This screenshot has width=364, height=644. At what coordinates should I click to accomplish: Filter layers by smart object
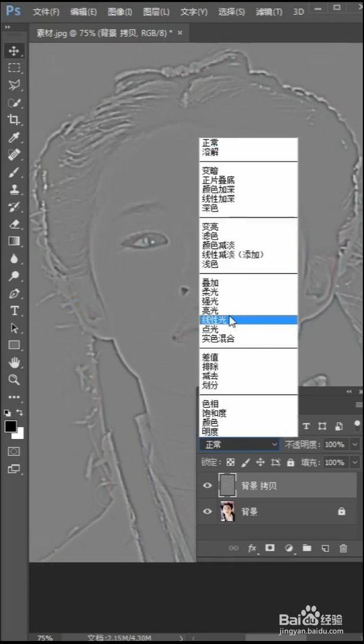click(x=339, y=426)
